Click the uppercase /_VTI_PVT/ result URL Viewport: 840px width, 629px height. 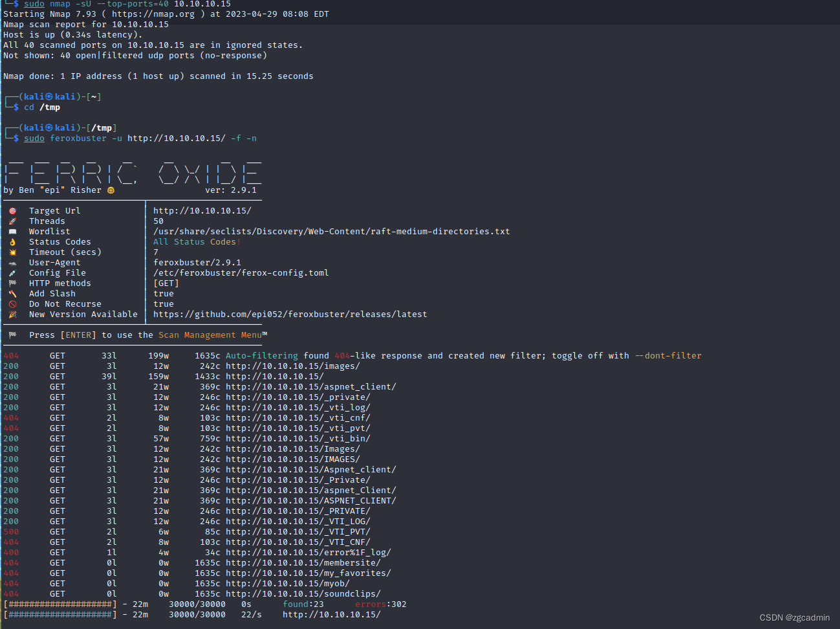click(x=298, y=532)
